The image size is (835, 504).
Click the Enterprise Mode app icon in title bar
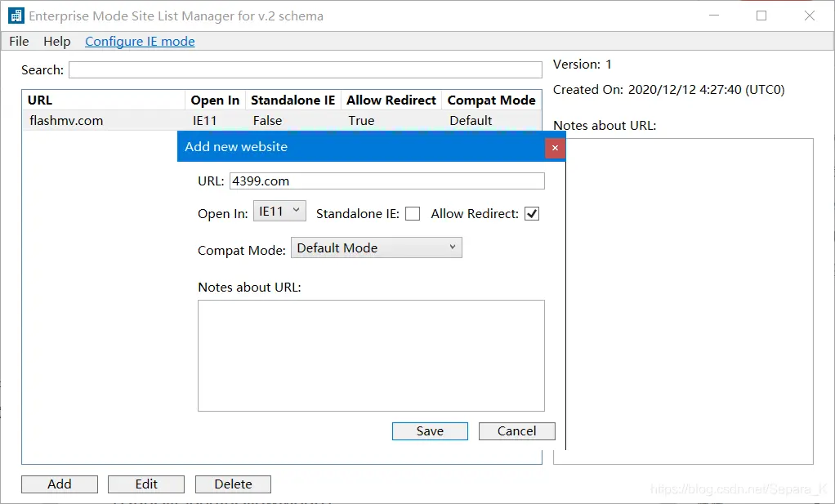click(16, 16)
